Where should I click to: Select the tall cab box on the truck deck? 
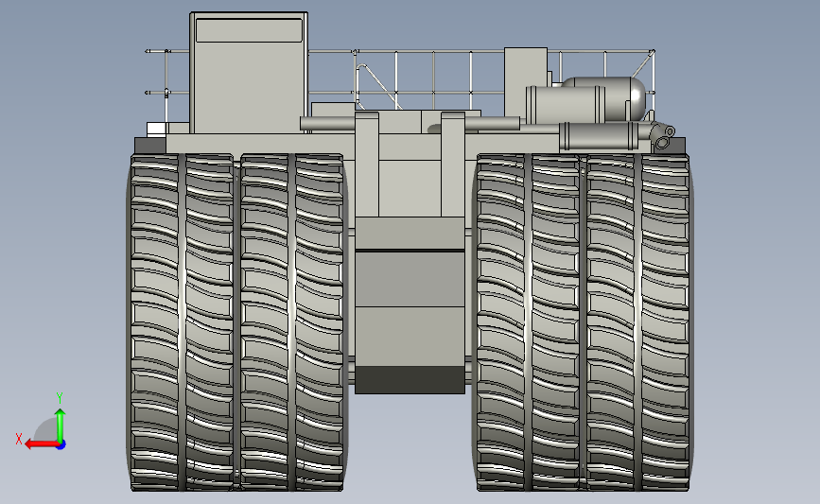pos(249,73)
